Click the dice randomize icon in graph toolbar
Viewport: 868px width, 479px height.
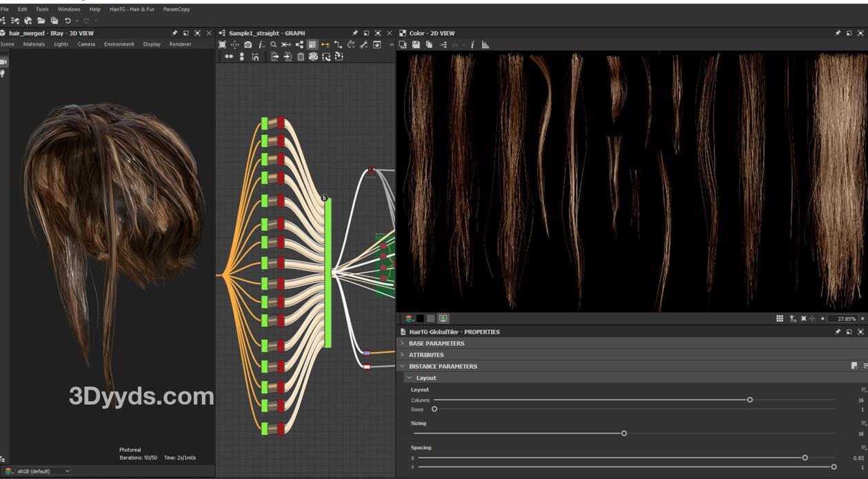pos(313,57)
